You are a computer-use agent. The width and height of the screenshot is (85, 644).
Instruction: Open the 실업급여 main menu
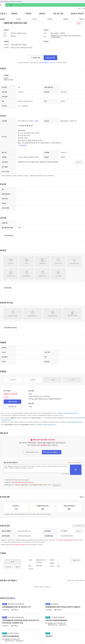(42, 13)
